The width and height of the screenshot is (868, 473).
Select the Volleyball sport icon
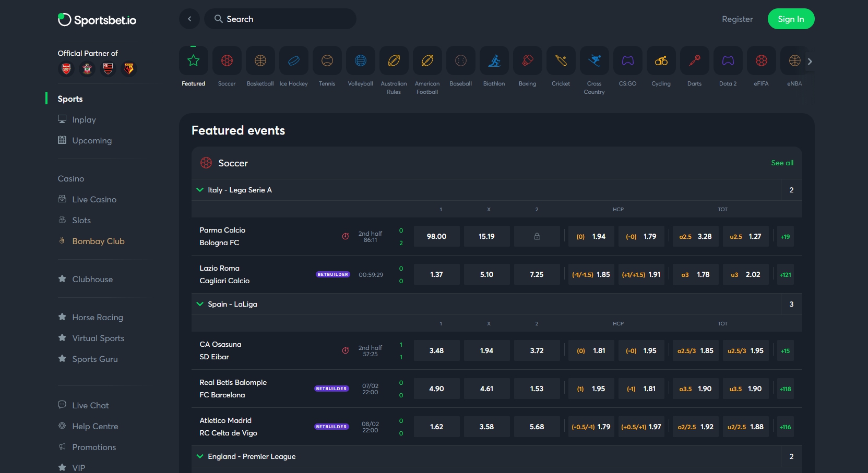click(x=361, y=60)
